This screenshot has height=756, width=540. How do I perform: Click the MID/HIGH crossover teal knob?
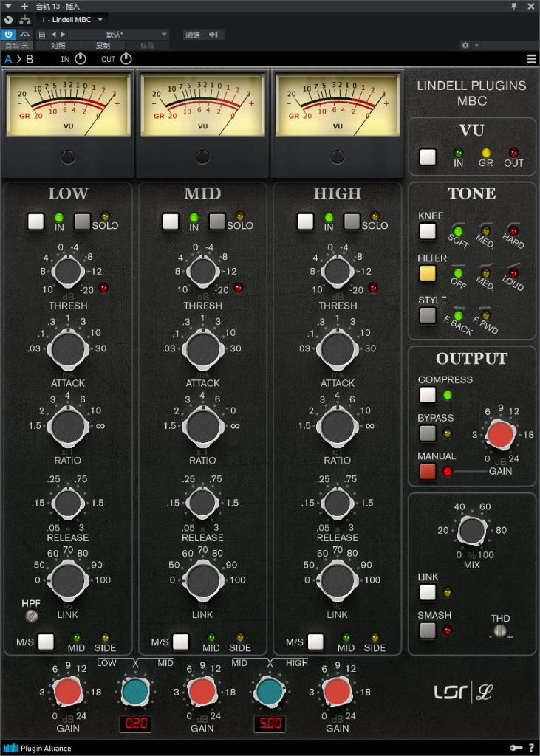pos(270,691)
